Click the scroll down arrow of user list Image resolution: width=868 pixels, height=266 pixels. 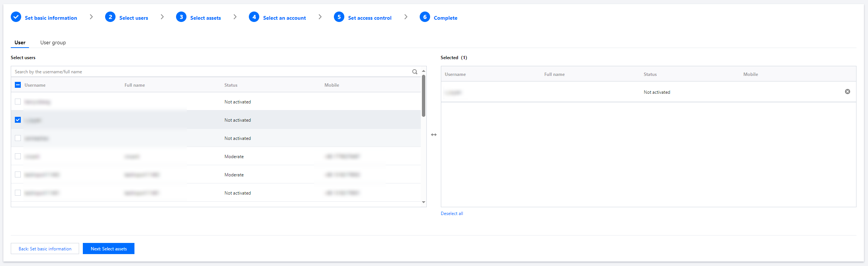point(423,202)
